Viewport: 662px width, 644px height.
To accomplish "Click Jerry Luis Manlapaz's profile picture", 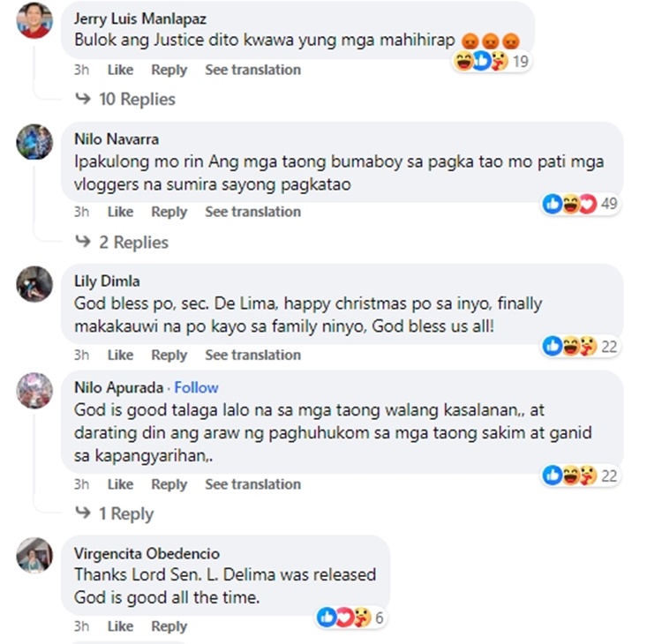I will [x=34, y=20].
